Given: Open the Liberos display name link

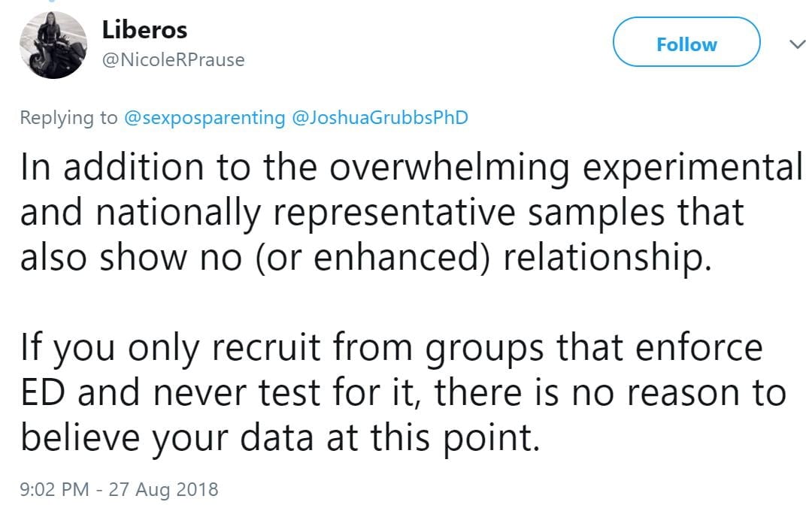Looking at the screenshot, I should (x=144, y=30).
